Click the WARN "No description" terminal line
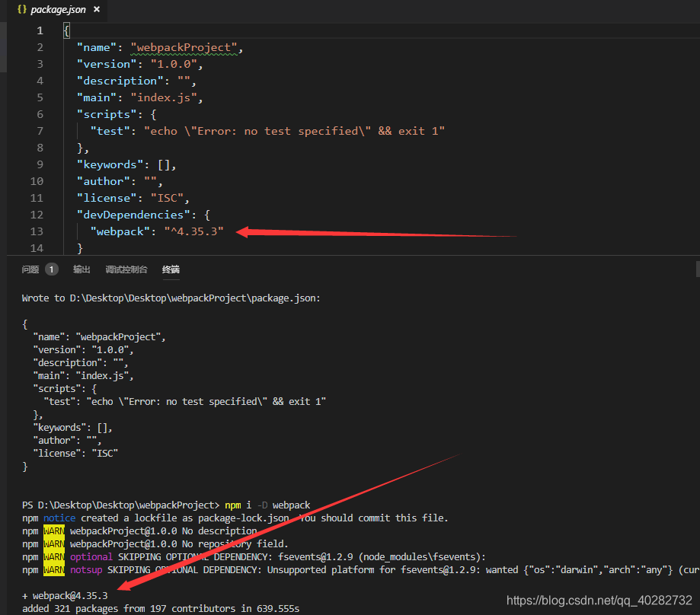Image resolution: width=700 pixels, height=615 pixels. tap(139, 531)
